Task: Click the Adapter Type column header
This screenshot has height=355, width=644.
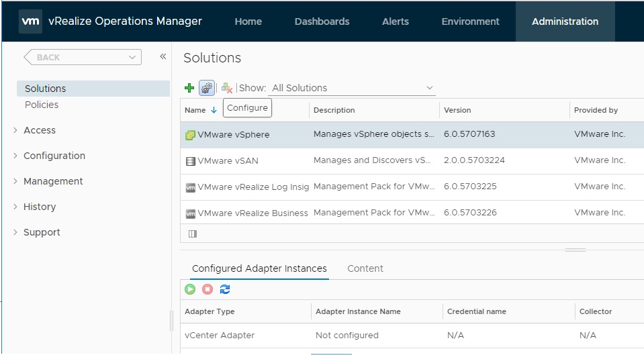Action: tap(210, 311)
